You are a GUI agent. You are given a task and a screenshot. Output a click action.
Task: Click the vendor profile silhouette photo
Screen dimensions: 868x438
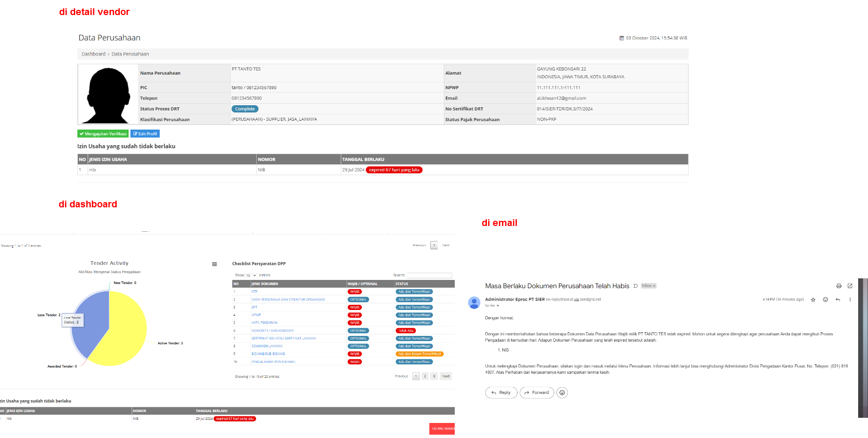click(109, 94)
